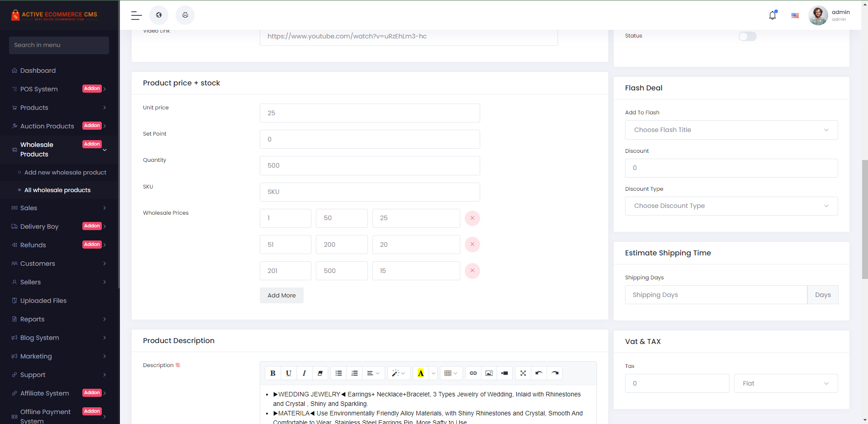Open the Choose Flash Title dropdown
This screenshot has width=868, height=424.
pyautogui.click(x=731, y=130)
